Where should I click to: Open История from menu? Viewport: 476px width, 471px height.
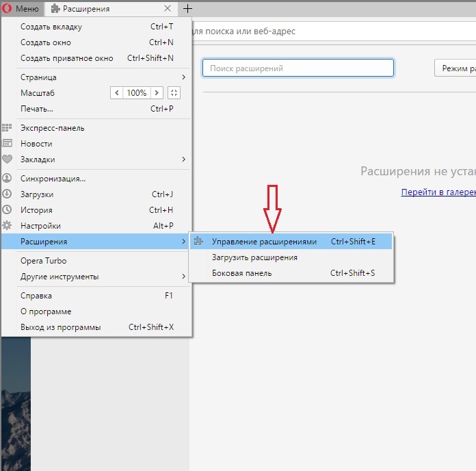pos(97,210)
